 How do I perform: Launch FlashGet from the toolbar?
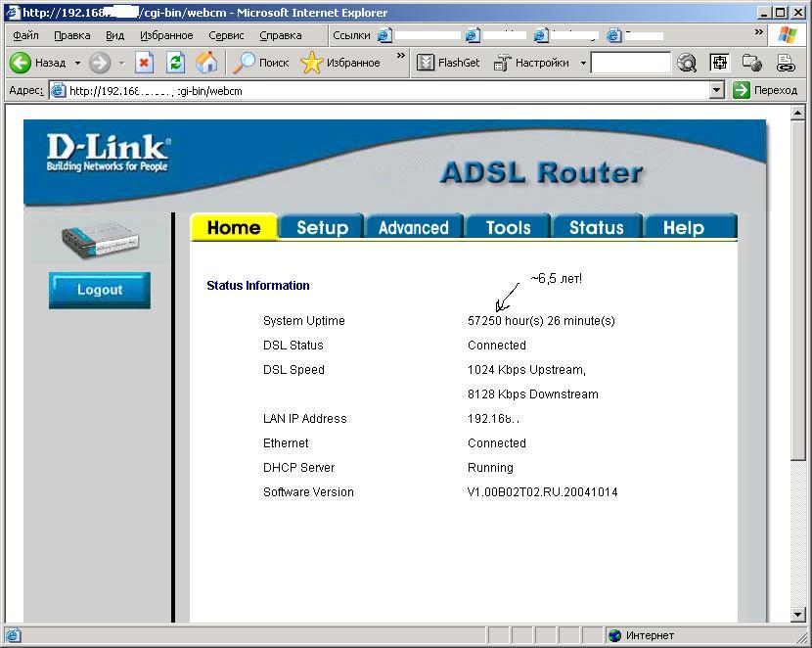coord(448,63)
